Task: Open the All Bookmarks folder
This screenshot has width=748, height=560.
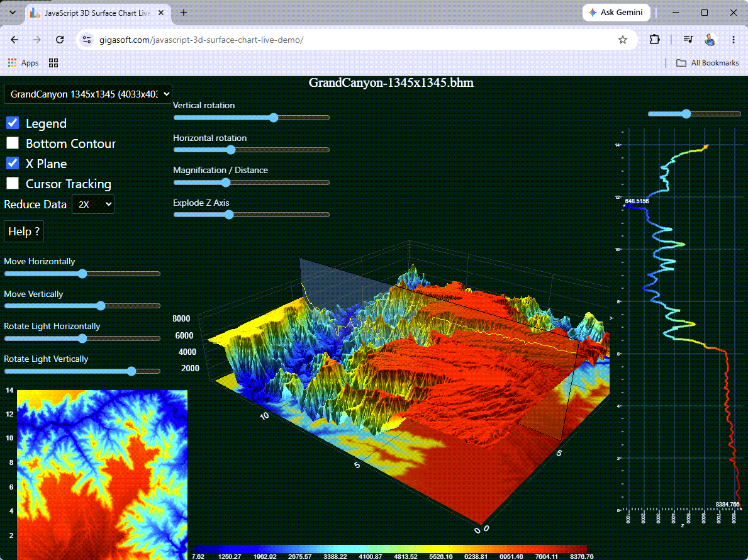Action: click(708, 62)
